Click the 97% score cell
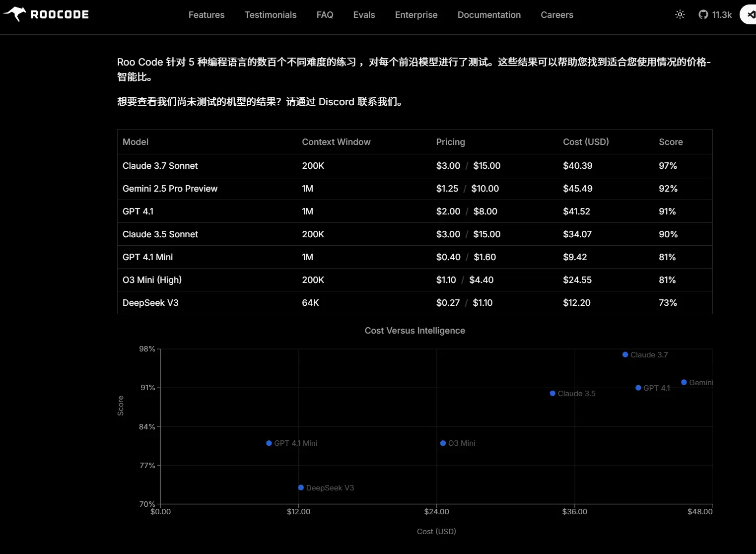Image resolution: width=756 pixels, height=554 pixels. point(668,166)
